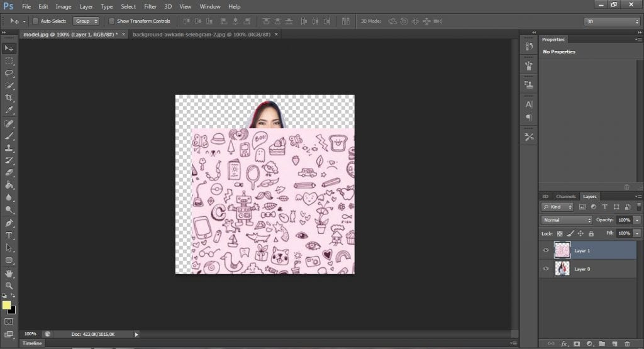Image resolution: width=644 pixels, height=349 pixels.
Task: Click the yellow foreground color swatch
Action: (6, 305)
